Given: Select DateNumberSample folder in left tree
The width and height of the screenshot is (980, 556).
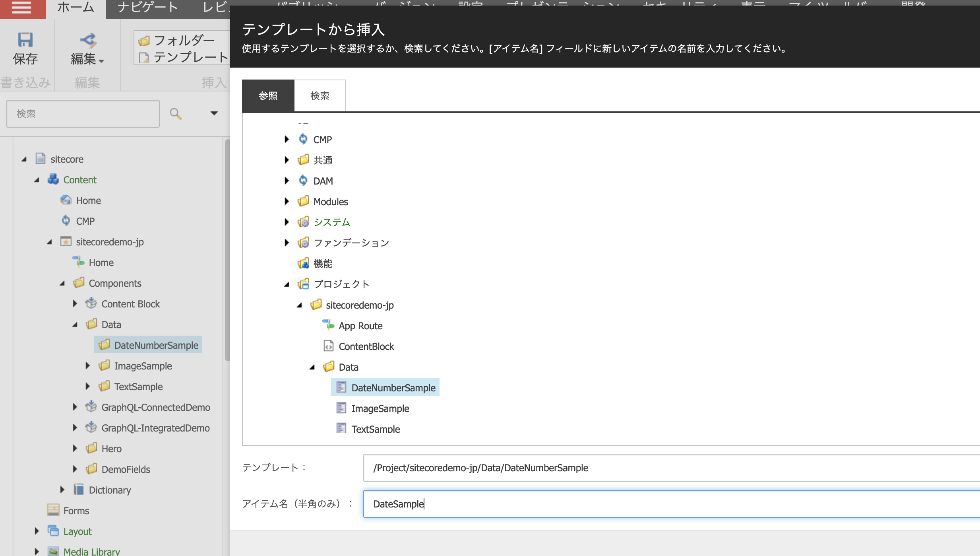Looking at the screenshot, I should click(x=148, y=345).
